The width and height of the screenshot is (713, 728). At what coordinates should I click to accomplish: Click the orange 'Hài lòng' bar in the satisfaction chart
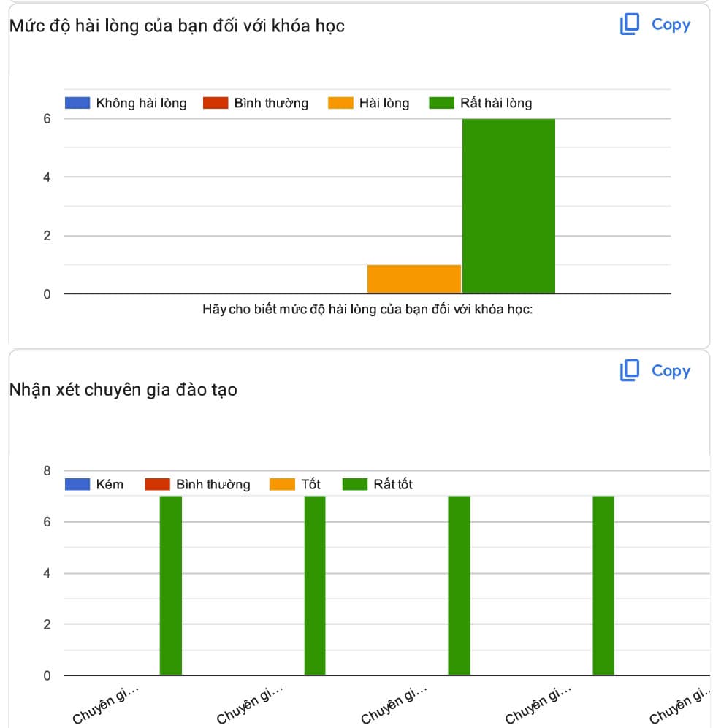click(x=413, y=279)
